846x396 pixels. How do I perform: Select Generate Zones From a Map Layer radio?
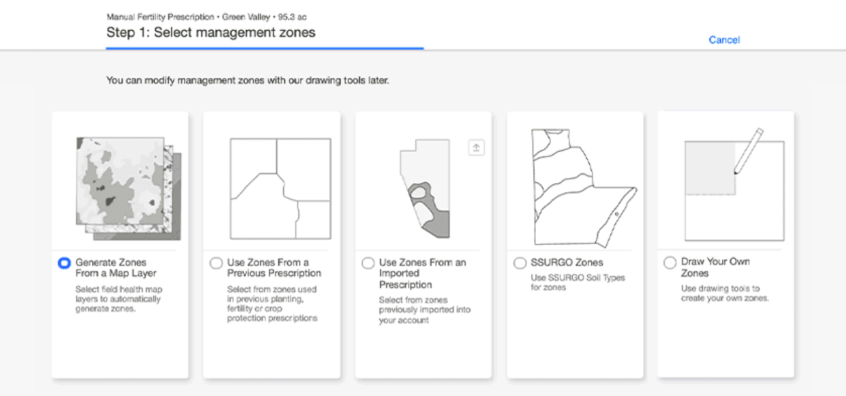click(x=64, y=263)
